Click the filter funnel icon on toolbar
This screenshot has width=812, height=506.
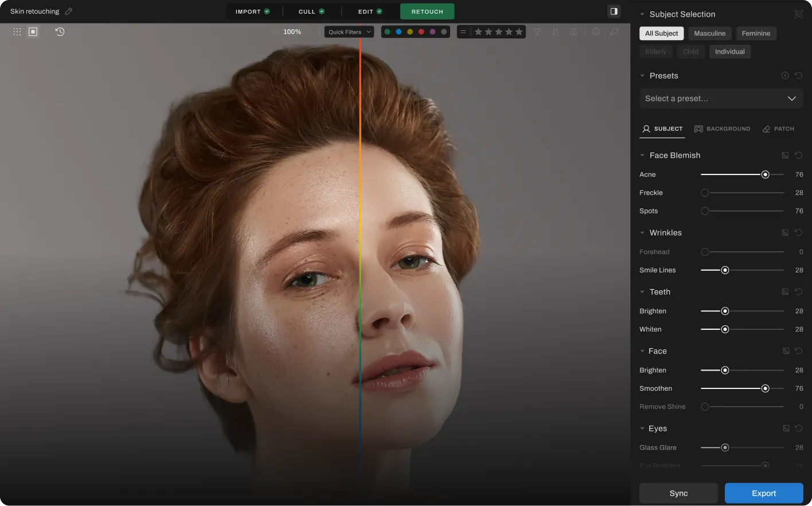pos(537,32)
